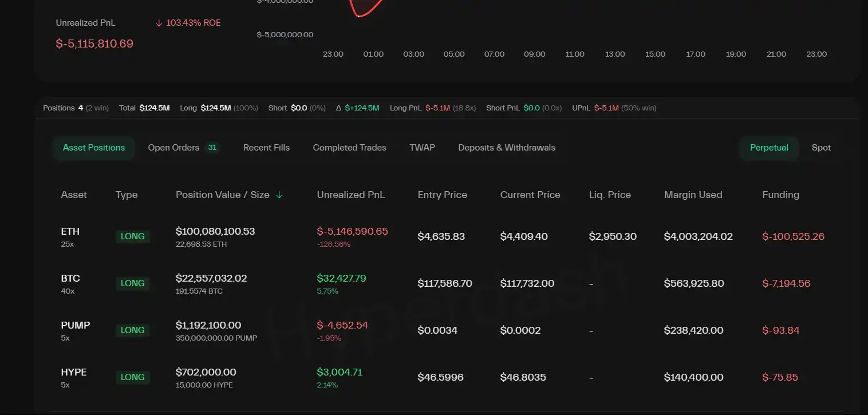Select the PUMP LONG badge
The image size is (868, 415).
pos(133,330)
